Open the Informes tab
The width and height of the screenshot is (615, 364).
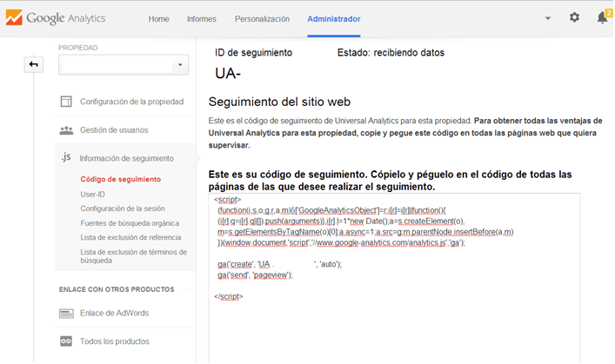pos(202,19)
